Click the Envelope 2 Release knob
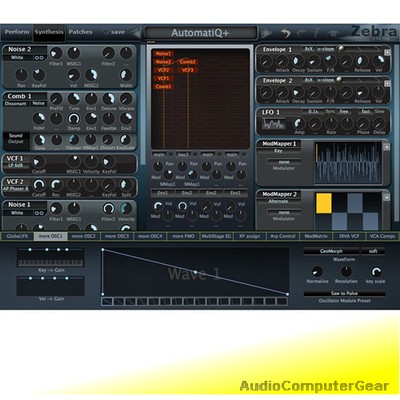The height and width of the screenshot is (400, 400). pyautogui.click(x=362, y=92)
